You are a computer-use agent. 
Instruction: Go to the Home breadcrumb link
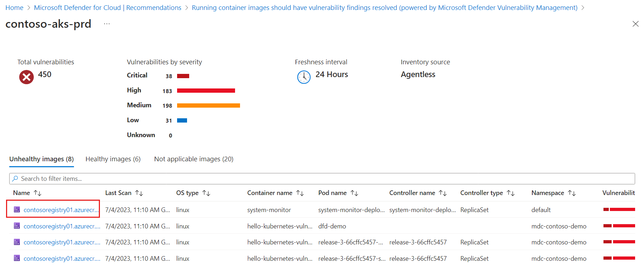pyautogui.click(x=14, y=8)
